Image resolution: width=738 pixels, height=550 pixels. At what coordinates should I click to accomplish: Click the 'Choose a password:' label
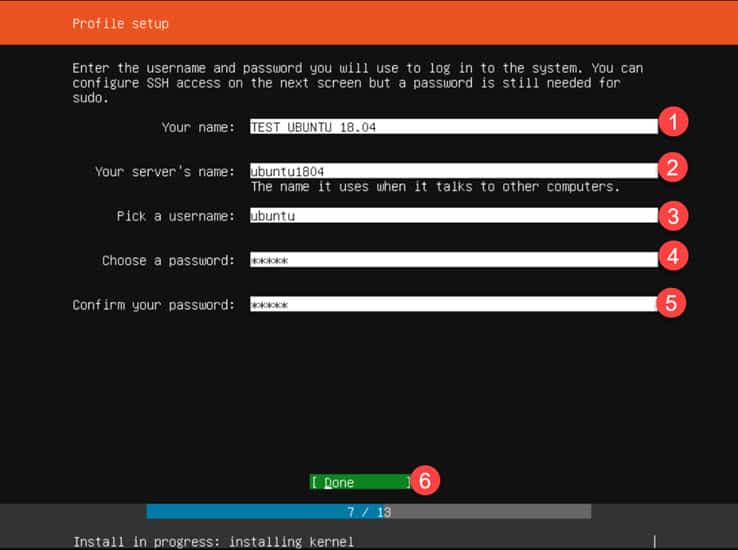168,261
